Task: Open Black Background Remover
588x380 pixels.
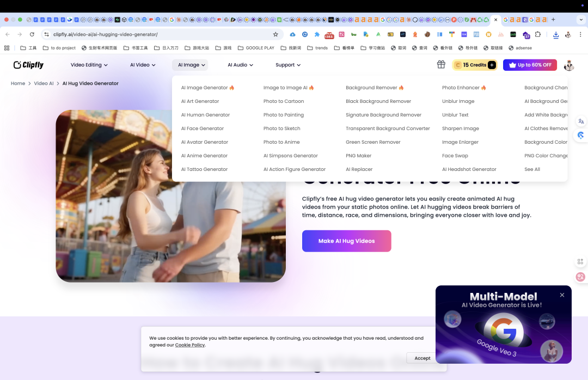Action: click(x=378, y=101)
